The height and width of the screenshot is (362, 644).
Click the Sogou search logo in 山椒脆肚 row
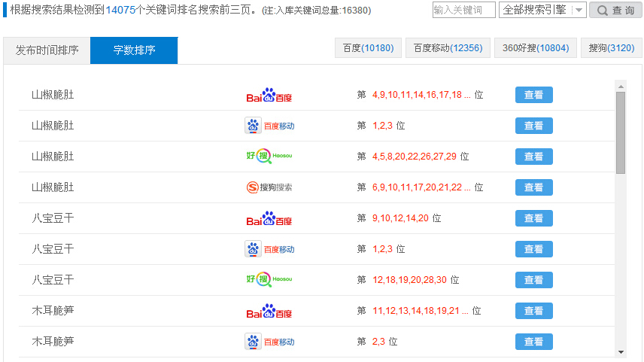tap(269, 187)
